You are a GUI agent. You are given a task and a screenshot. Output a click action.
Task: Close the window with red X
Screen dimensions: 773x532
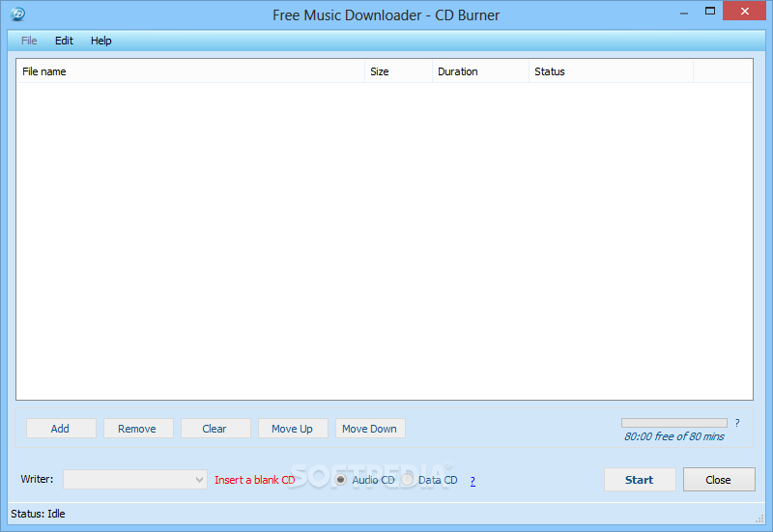click(744, 11)
